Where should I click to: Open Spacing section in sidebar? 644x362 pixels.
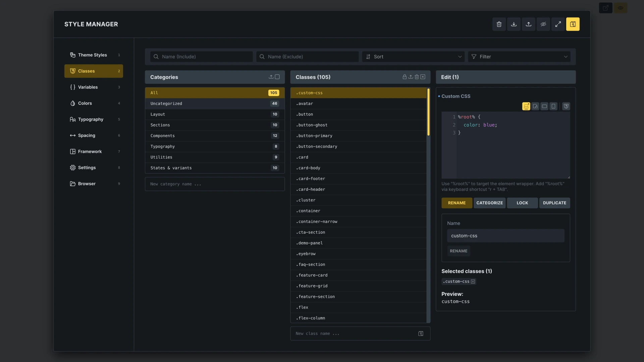94,135
